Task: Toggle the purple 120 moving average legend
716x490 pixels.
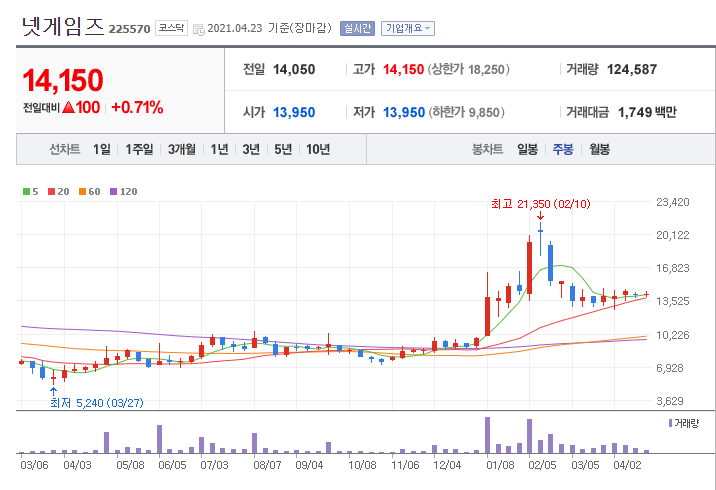Action: pos(123,191)
